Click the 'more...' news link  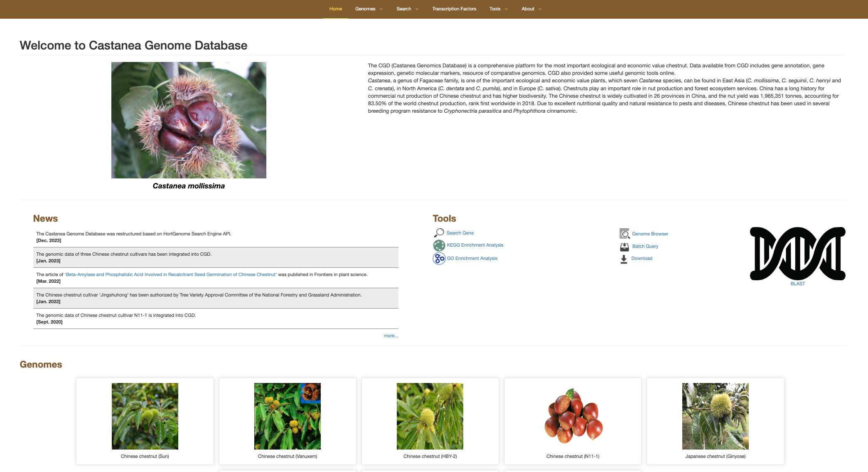391,336
